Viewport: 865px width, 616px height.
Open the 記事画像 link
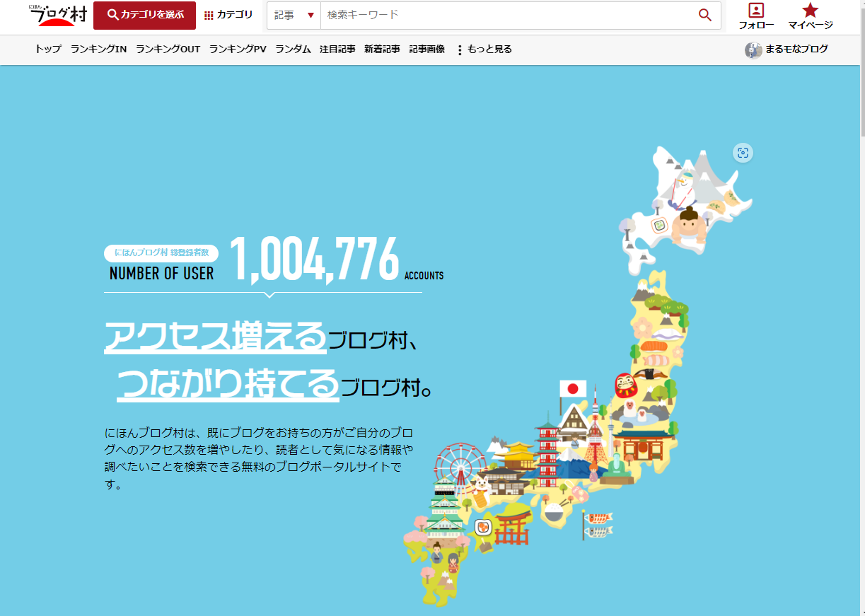(x=427, y=50)
